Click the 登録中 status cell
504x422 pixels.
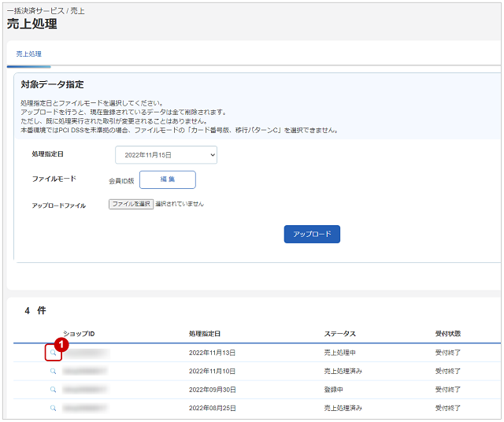333,390
